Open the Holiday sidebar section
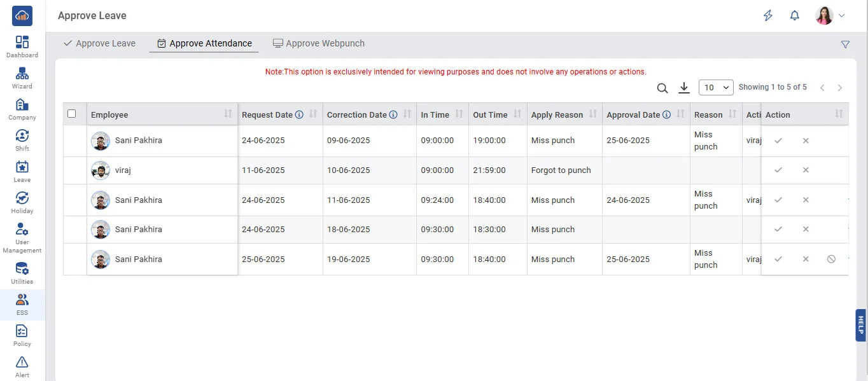This screenshot has width=868, height=381. coord(22,202)
